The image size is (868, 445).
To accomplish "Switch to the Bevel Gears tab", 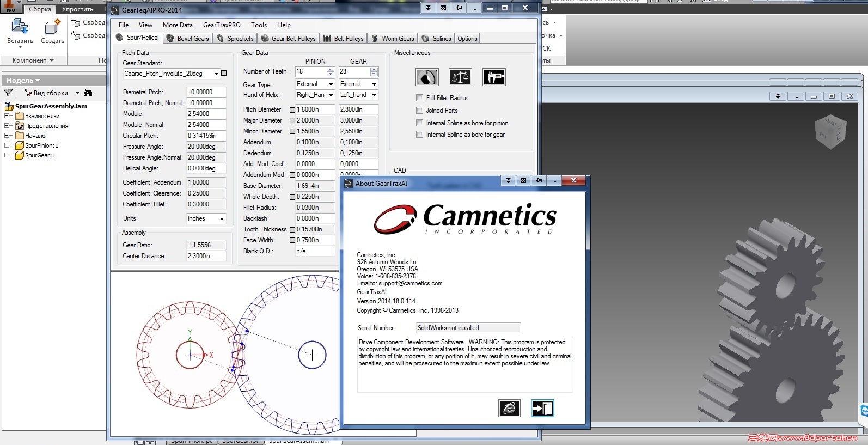I will click(x=187, y=39).
